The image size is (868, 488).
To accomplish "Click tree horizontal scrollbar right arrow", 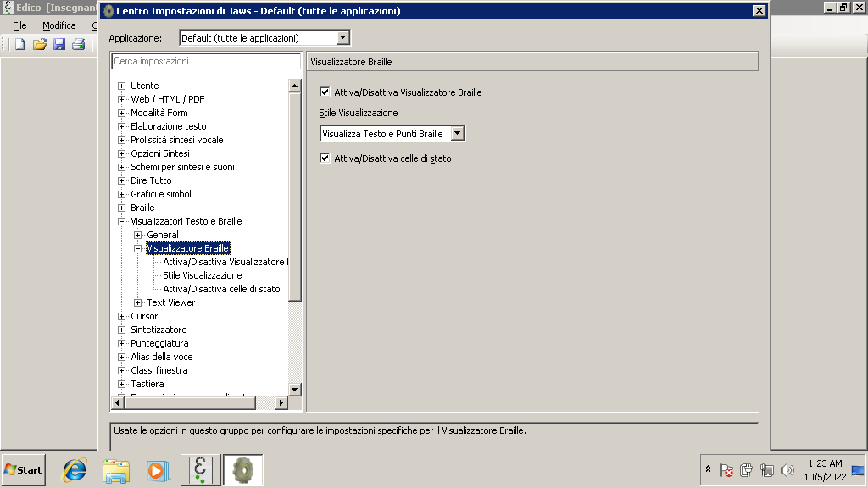I will (281, 402).
